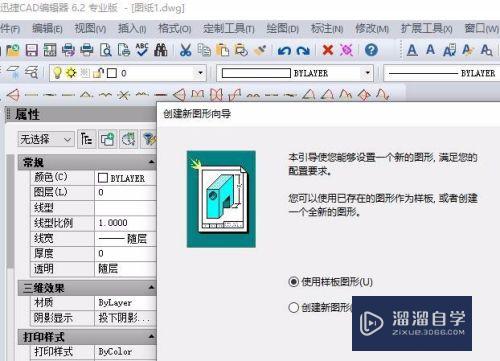Click the text edit A with page icon
Image resolution: width=500 pixels, height=361 pixels.
click(449, 51)
